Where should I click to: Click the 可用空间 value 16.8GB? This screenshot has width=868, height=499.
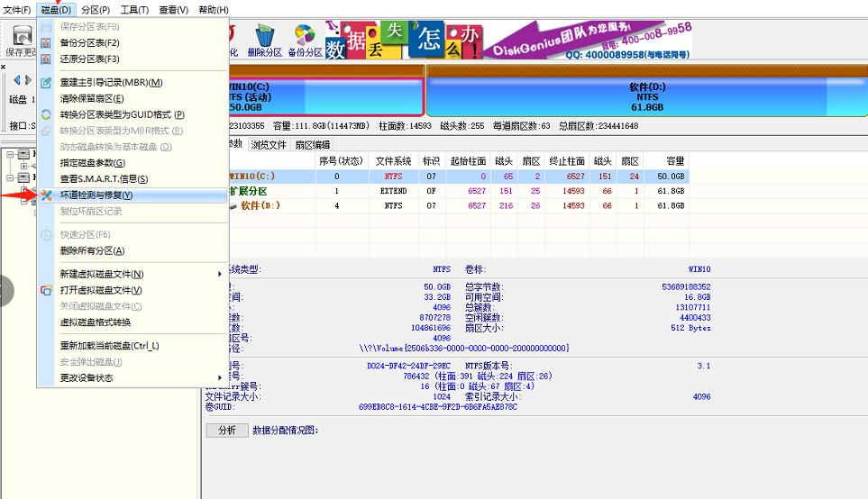pos(697,297)
